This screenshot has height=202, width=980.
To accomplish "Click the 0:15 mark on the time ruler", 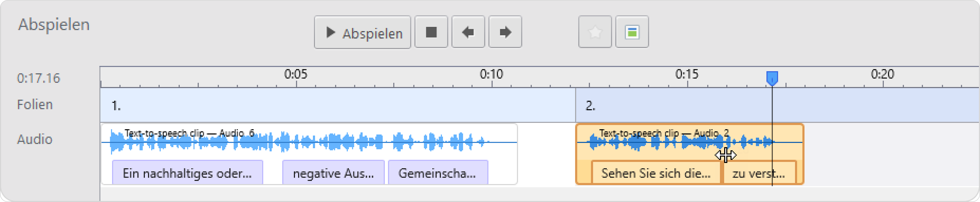I will (x=687, y=74).
